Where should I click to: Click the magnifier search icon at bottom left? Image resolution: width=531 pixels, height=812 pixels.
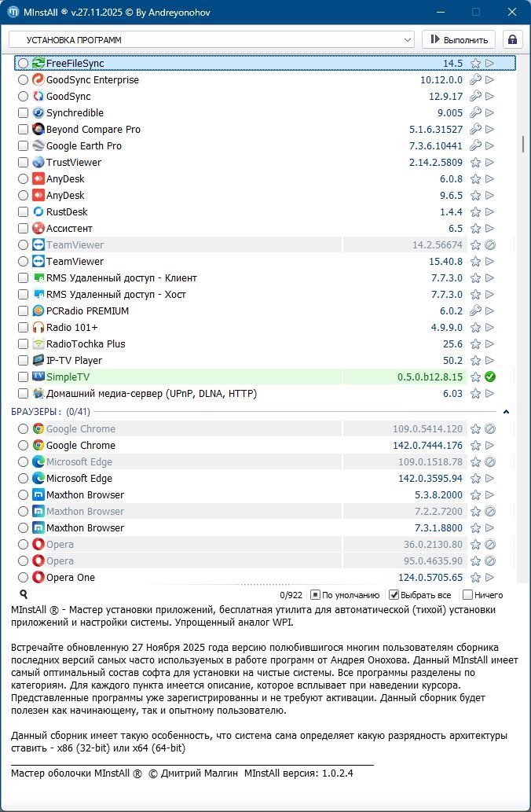24,595
